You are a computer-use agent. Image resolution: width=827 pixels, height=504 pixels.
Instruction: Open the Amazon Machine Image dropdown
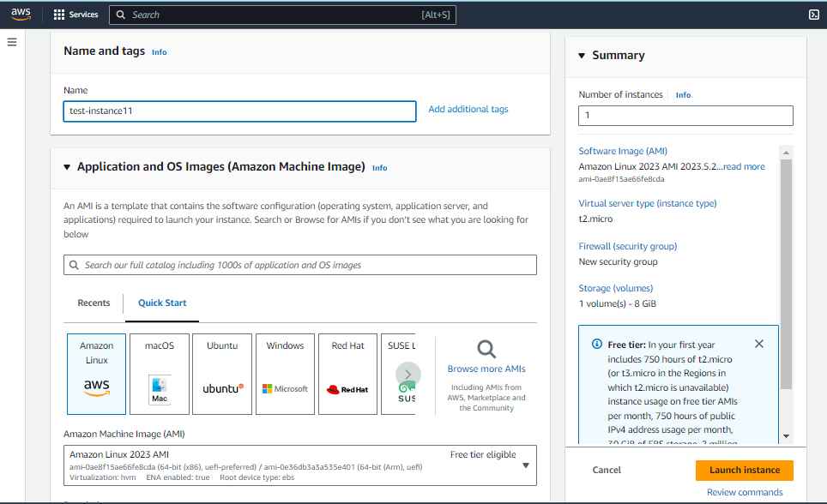tap(524, 465)
